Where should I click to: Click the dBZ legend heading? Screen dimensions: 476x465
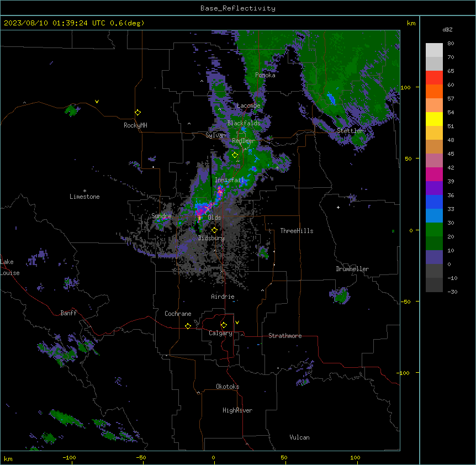pos(447,29)
